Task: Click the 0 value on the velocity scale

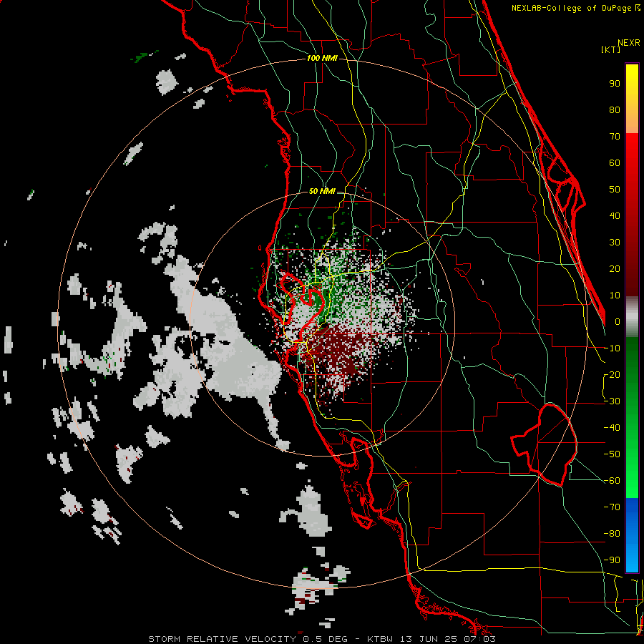Action: pos(618,321)
